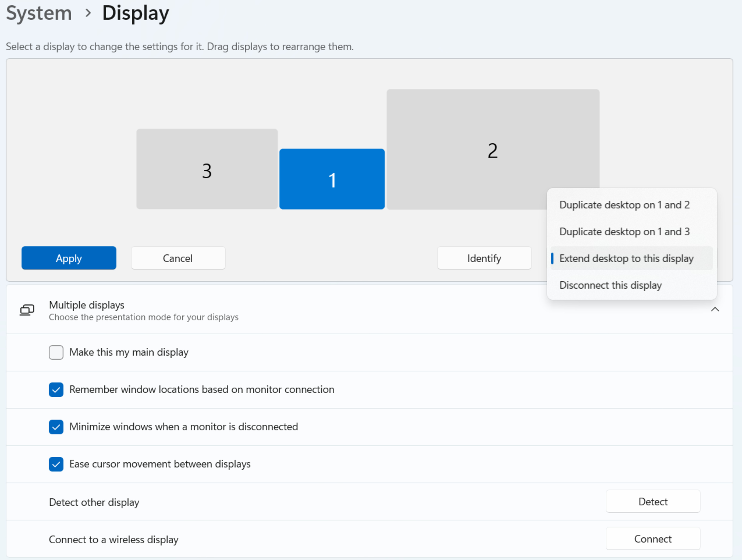The image size is (742, 560).
Task: Select display 1 blue rectangle
Action: click(x=332, y=179)
